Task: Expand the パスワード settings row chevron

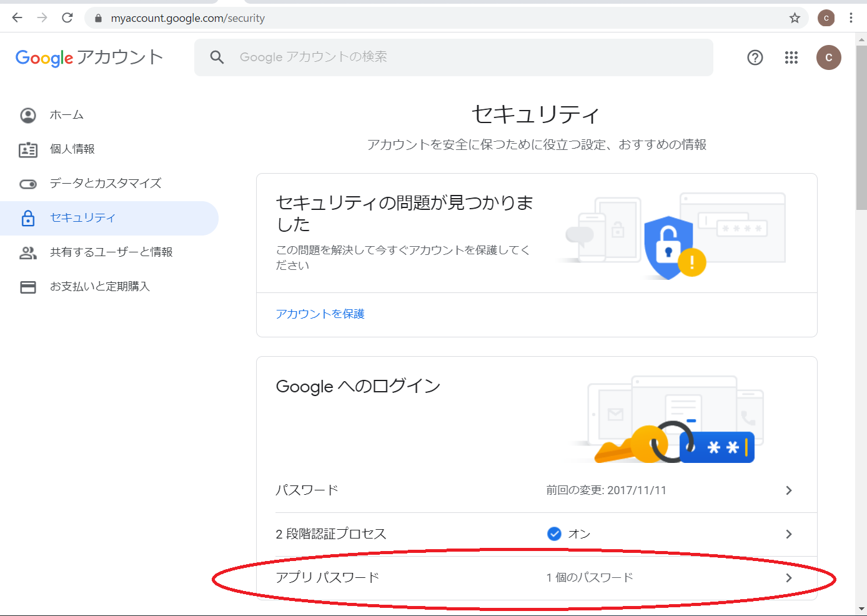Action: click(x=788, y=490)
